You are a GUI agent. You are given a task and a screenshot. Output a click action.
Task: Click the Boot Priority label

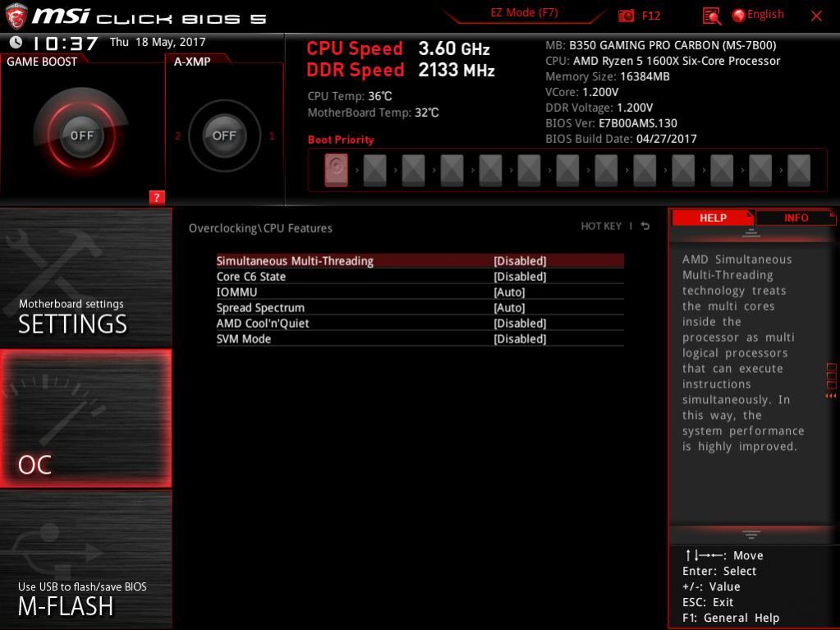[341, 140]
